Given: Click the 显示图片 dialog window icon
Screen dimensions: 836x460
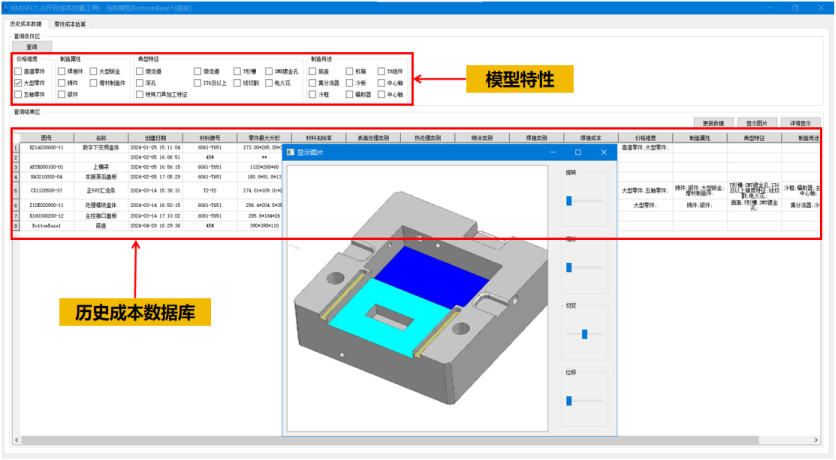Looking at the screenshot, I should 292,152.
